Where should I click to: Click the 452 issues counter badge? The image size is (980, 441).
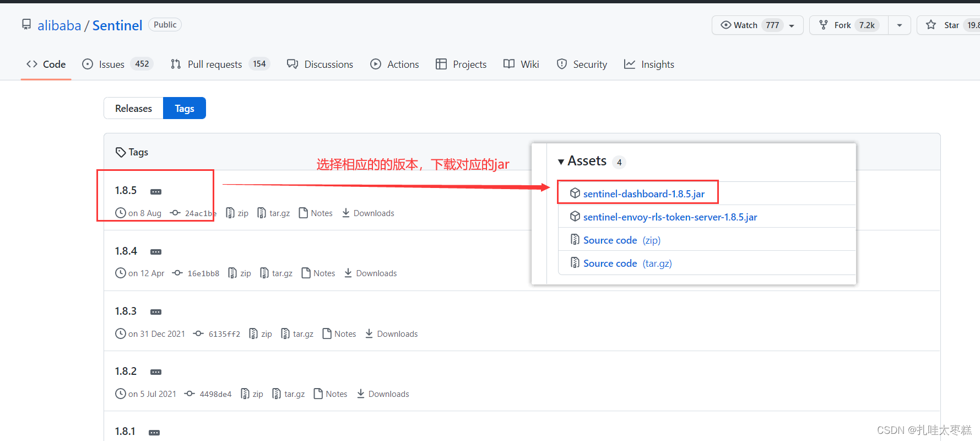142,64
